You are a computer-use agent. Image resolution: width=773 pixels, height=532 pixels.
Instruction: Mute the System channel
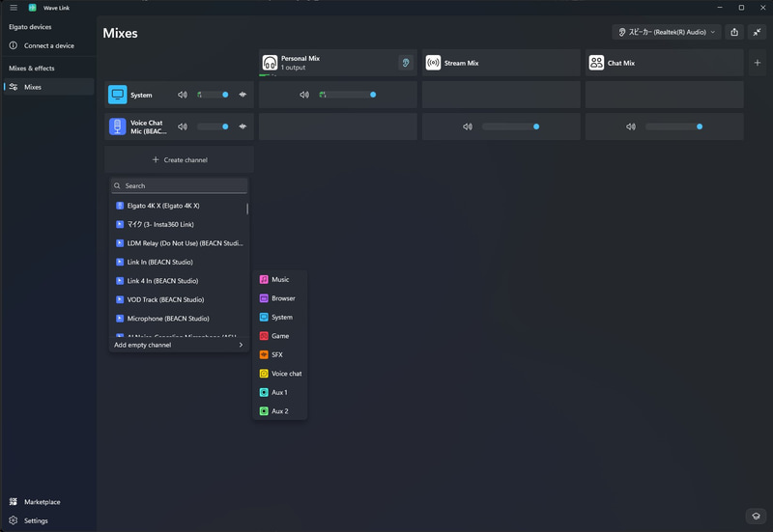pos(183,95)
